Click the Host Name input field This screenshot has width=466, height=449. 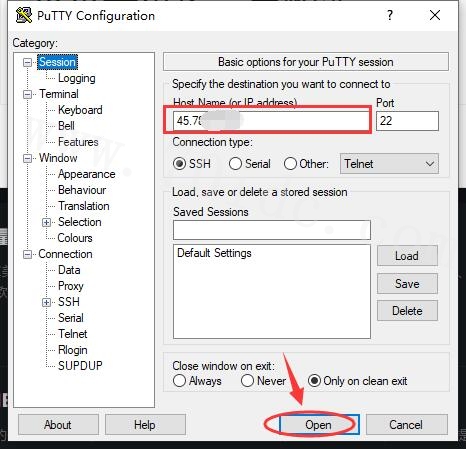[x=271, y=121]
